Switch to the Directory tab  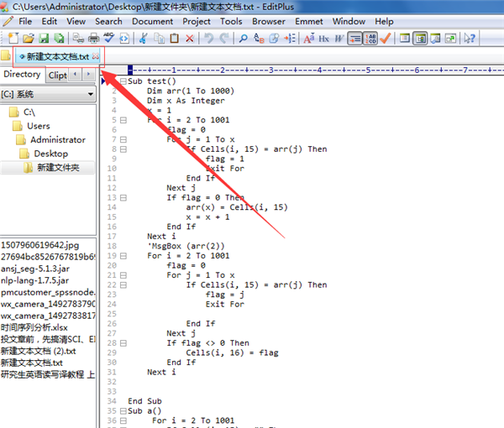[22, 75]
